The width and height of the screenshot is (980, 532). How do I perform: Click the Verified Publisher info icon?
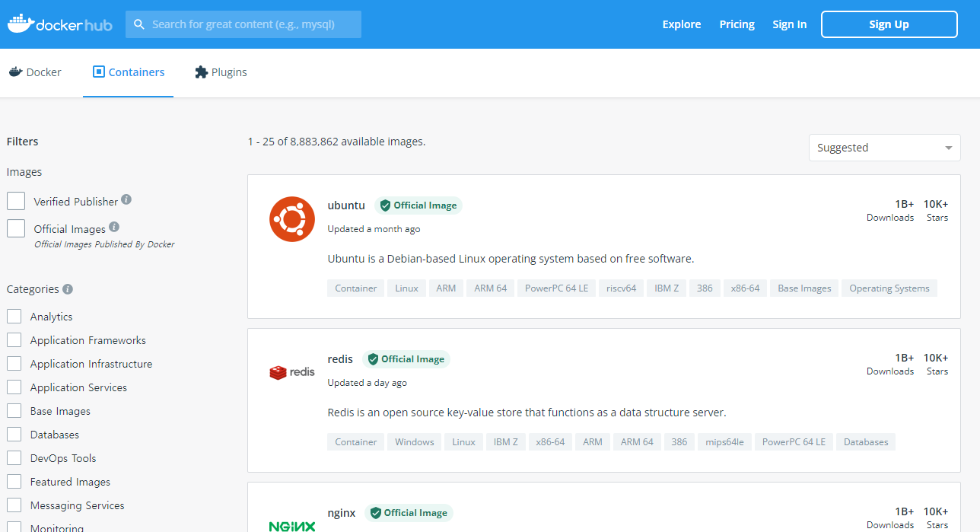pos(126,199)
